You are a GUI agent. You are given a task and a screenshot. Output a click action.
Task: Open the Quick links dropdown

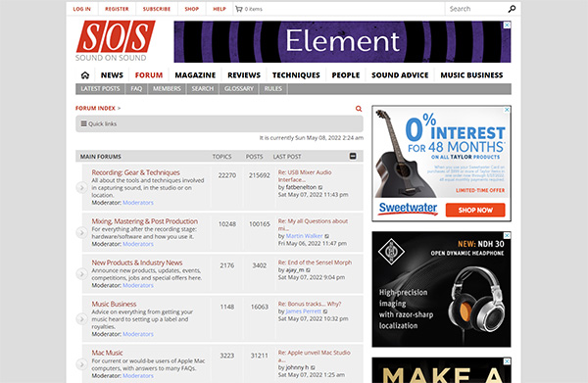pyautogui.click(x=99, y=123)
